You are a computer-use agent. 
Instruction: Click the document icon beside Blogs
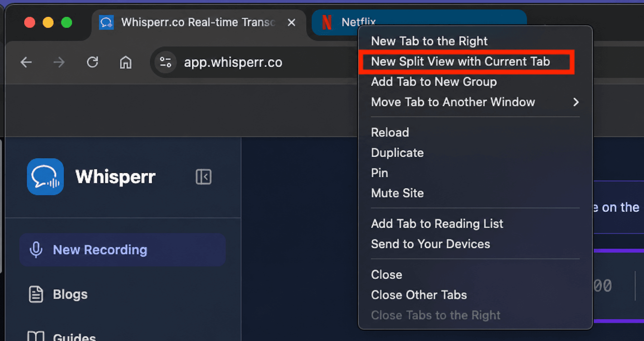36,294
